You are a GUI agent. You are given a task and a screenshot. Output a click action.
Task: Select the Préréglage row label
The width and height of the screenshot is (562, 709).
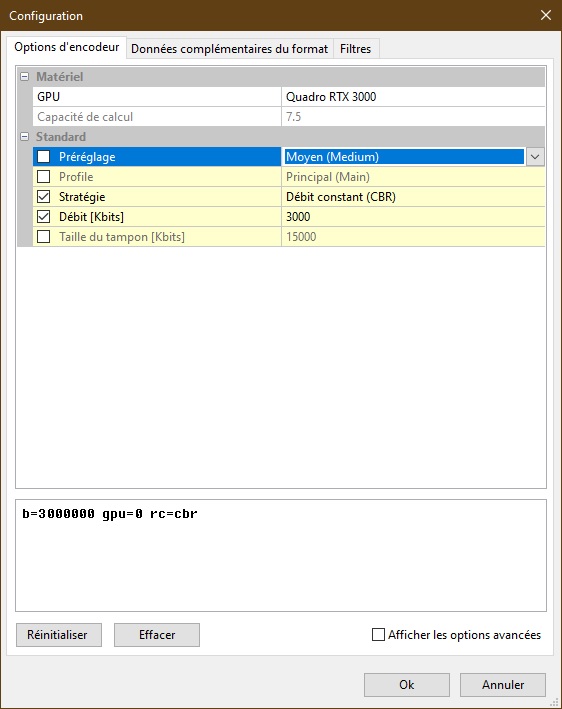87,157
